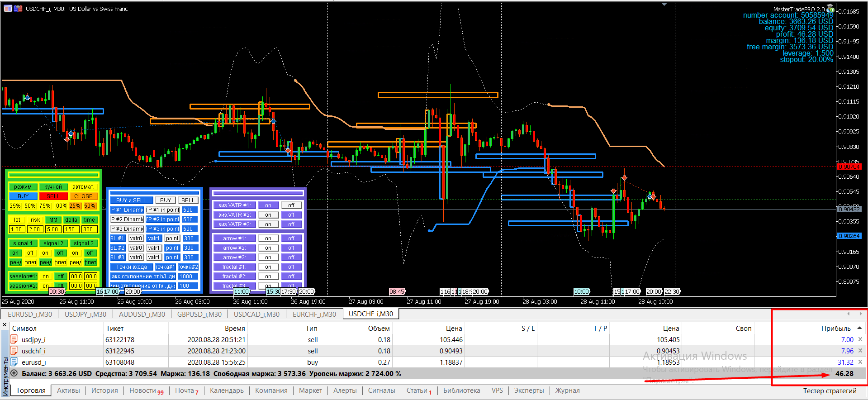
Task: Click the orange CLOSE button
Action: [83, 196]
